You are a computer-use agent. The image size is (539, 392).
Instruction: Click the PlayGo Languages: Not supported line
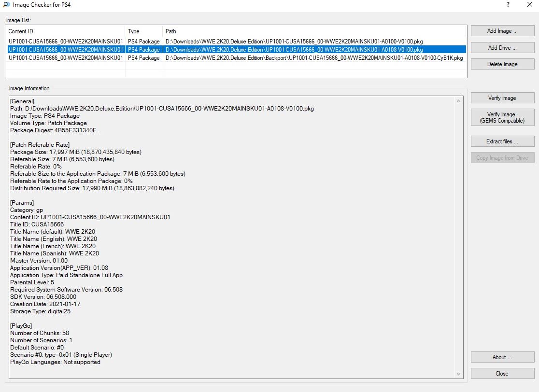point(55,362)
